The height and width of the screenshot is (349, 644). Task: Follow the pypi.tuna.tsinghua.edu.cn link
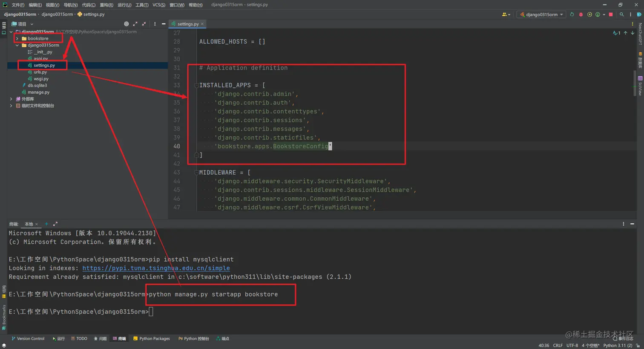[156, 268]
